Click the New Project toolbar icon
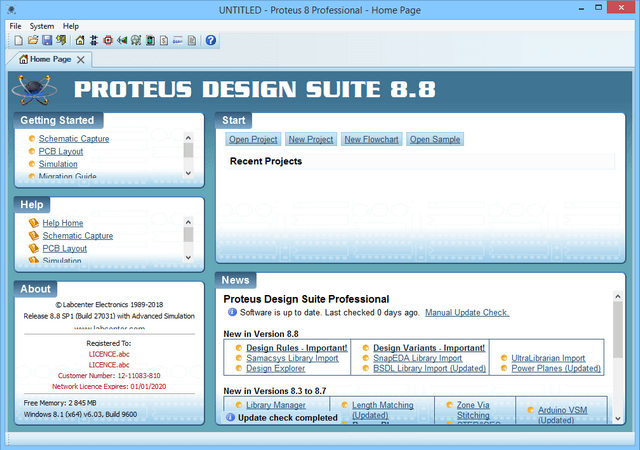Image resolution: width=640 pixels, height=450 pixels. [18, 41]
